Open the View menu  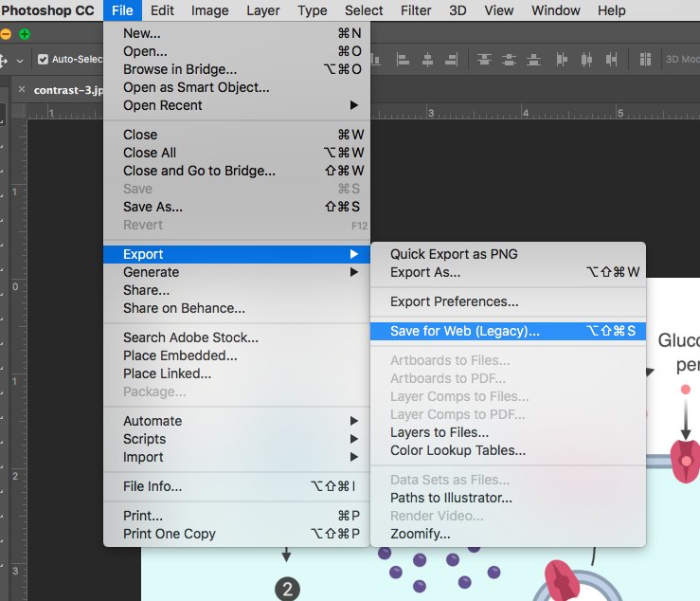click(498, 10)
